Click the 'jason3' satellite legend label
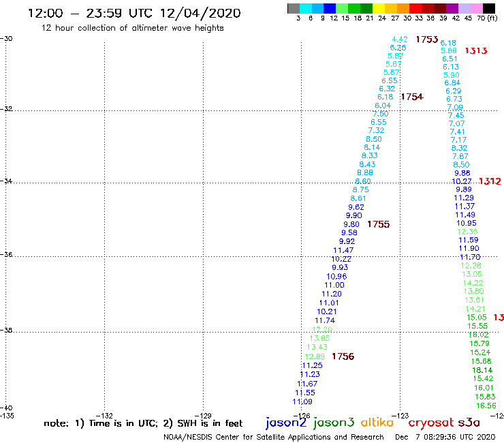This screenshot has height=443, width=504. point(334,423)
